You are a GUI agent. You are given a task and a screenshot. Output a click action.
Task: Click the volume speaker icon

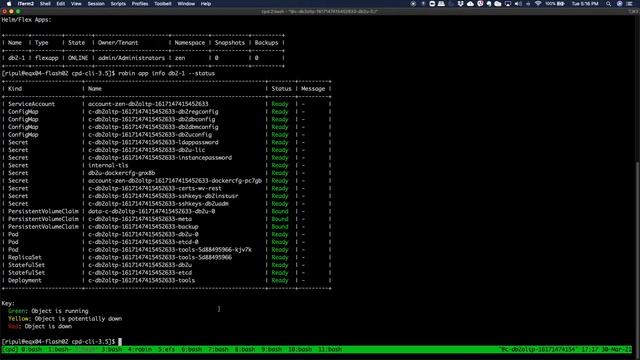click(x=518, y=4)
